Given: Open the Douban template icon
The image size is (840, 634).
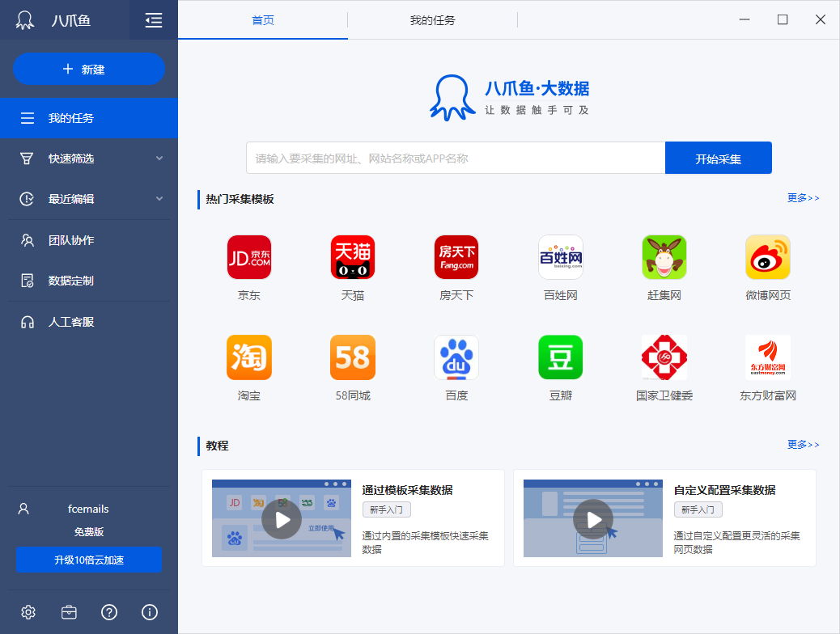Looking at the screenshot, I should pyautogui.click(x=560, y=357).
